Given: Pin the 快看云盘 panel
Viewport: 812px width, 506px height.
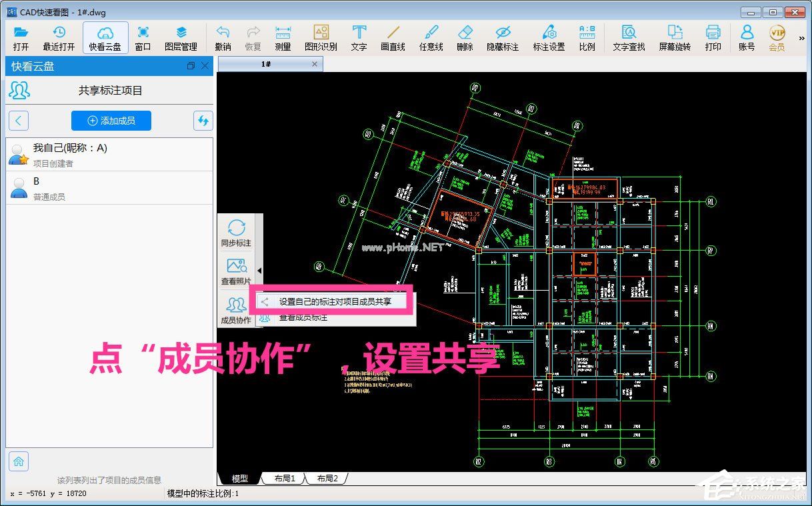Looking at the screenshot, I should (x=191, y=66).
